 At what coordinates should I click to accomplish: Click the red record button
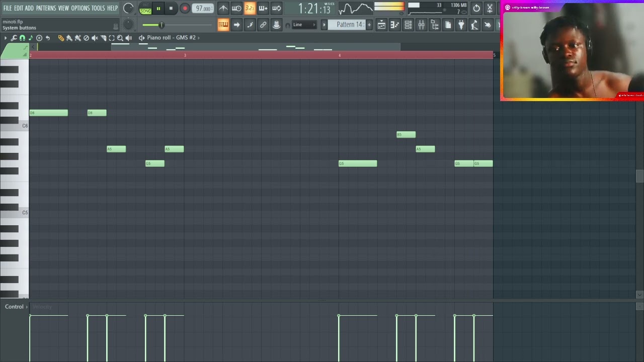(x=185, y=8)
